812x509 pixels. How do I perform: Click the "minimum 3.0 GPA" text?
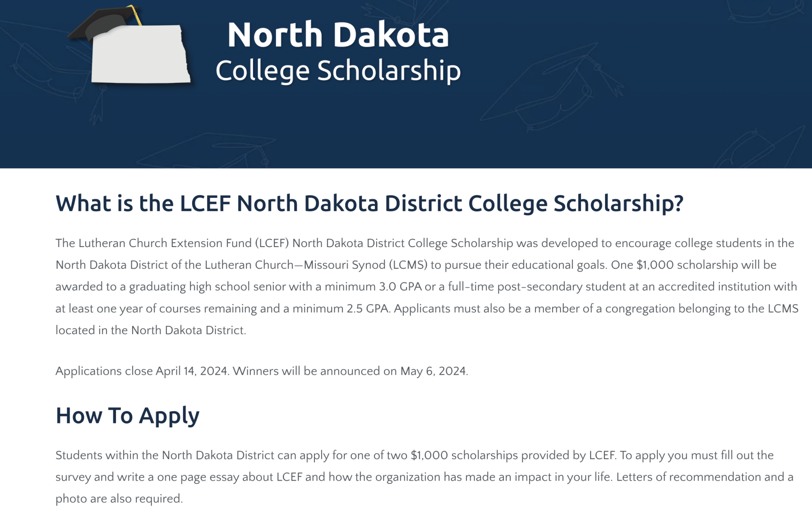pyautogui.click(x=373, y=287)
